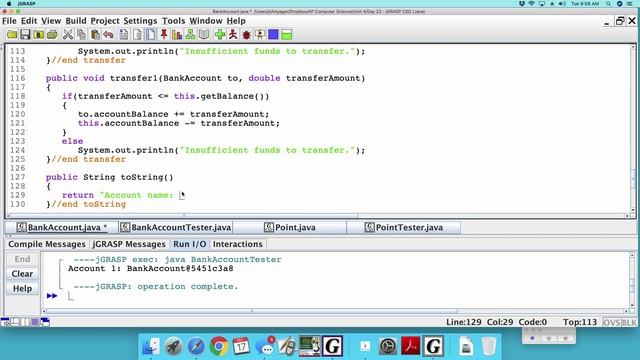Screen dimensions: 640x360
Task: Click the purple square layout icon in status bar
Action: 35,322
